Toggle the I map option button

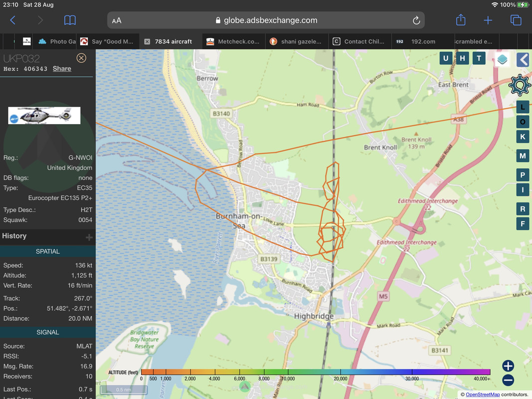(x=523, y=190)
